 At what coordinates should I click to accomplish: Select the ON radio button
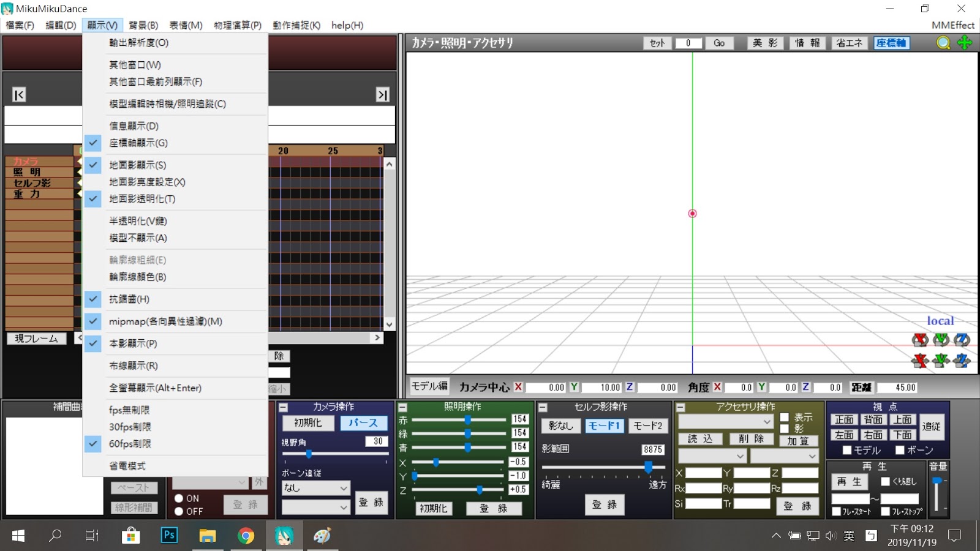pyautogui.click(x=179, y=498)
